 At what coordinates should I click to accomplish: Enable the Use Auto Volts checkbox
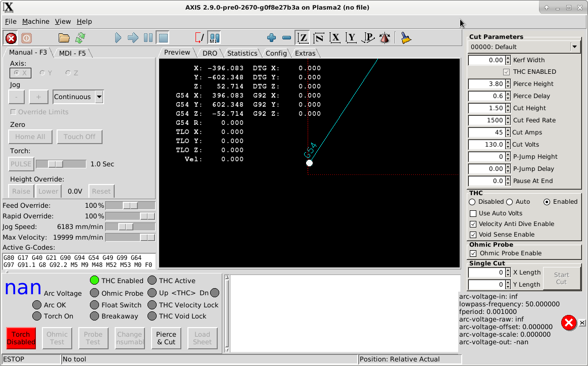point(496,213)
